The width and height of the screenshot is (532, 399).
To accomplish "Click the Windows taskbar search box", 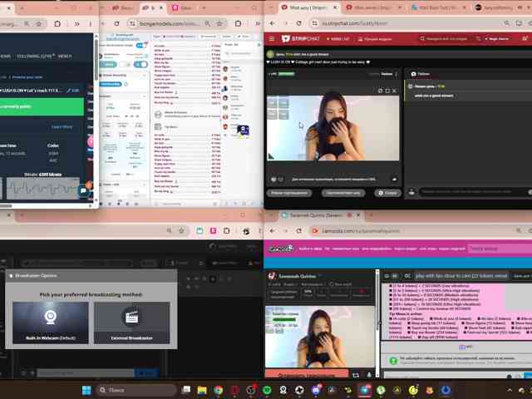I will (x=136, y=390).
